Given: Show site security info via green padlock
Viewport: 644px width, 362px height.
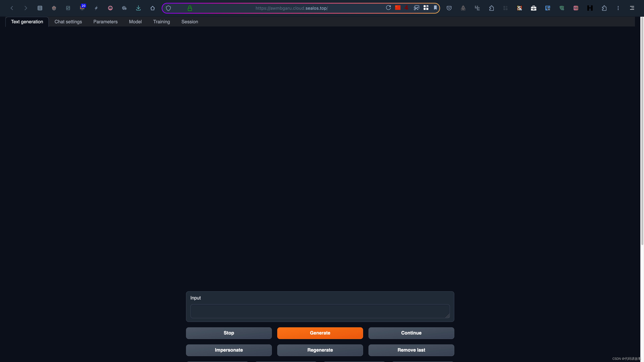Looking at the screenshot, I should pyautogui.click(x=190, y=8).
